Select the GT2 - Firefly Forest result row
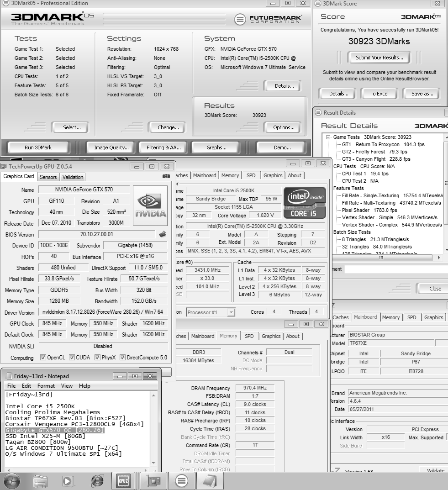 pos(374,152)
